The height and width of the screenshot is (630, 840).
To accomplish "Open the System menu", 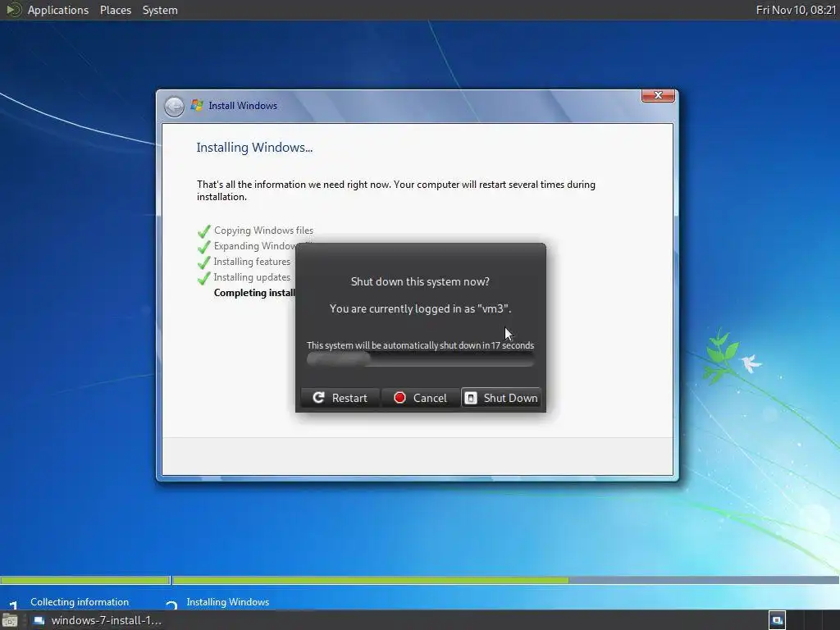I will [x=160, y=10].
